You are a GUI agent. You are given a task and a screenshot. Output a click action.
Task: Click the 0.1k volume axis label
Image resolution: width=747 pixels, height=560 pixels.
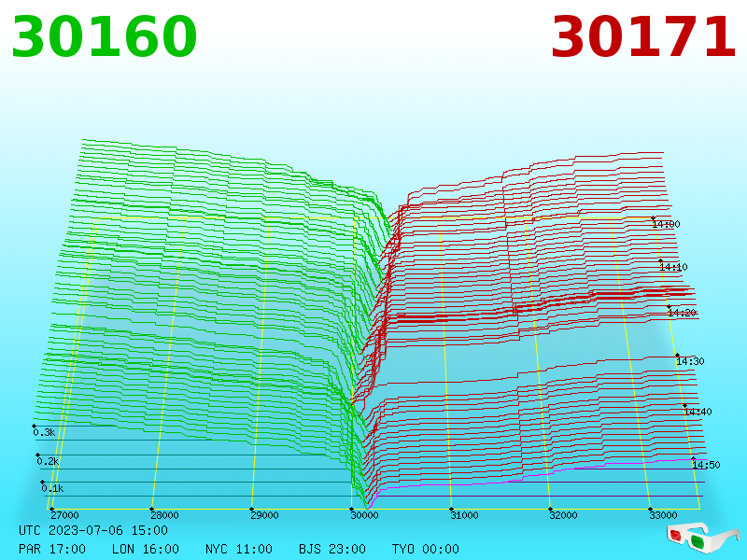click(x=52, y=488)
